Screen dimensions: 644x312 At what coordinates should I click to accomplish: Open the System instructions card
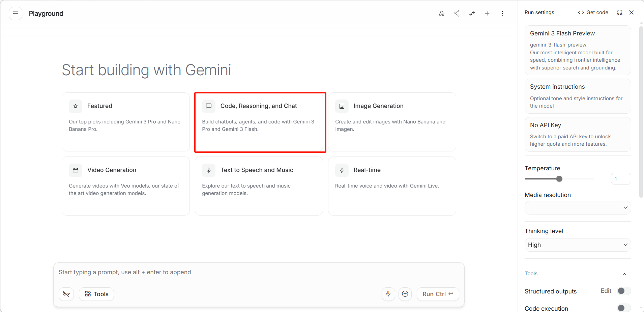(578, 96)
